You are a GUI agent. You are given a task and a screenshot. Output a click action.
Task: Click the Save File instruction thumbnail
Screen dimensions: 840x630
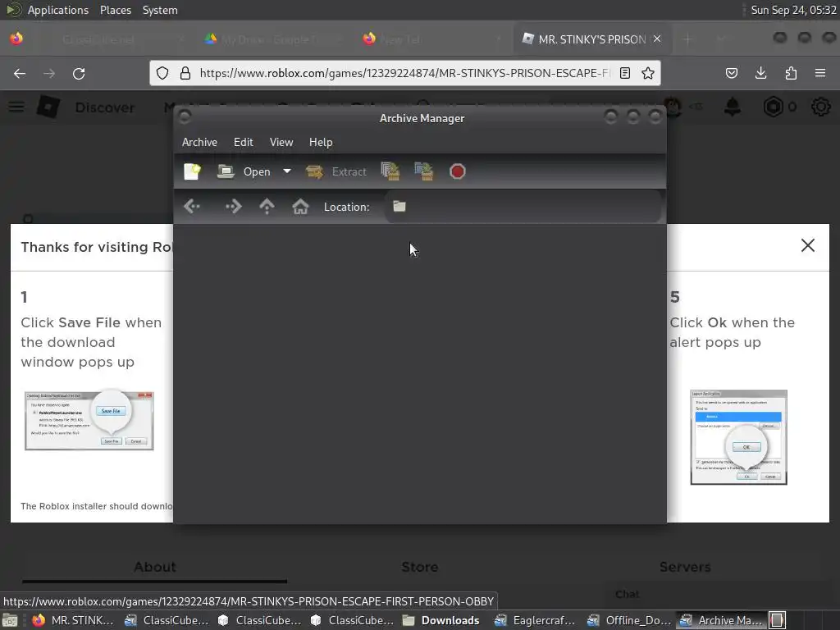(x=89, y=421)
